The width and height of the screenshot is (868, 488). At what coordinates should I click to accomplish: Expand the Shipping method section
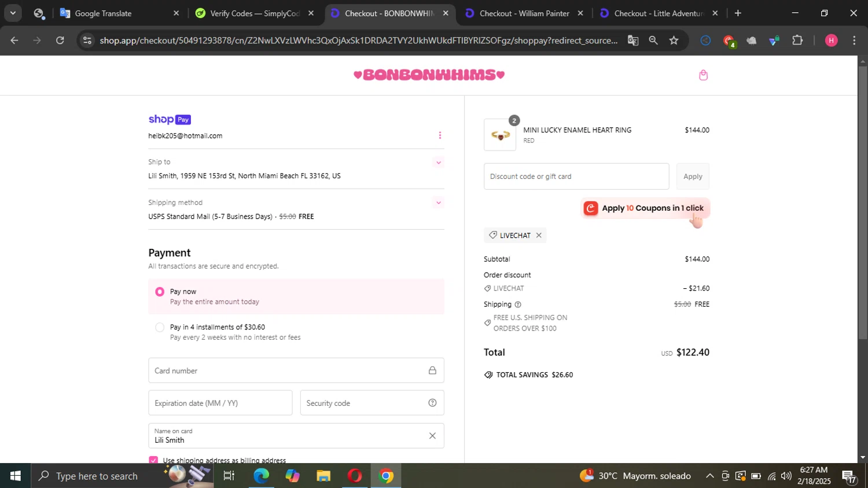click(x=439, y=203)
